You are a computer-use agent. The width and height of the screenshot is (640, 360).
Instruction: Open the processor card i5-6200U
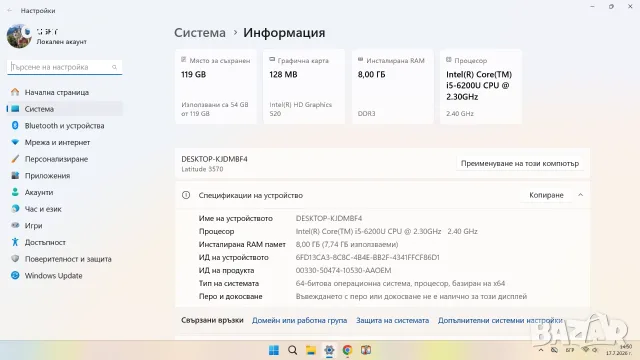(x=481, y=87)
